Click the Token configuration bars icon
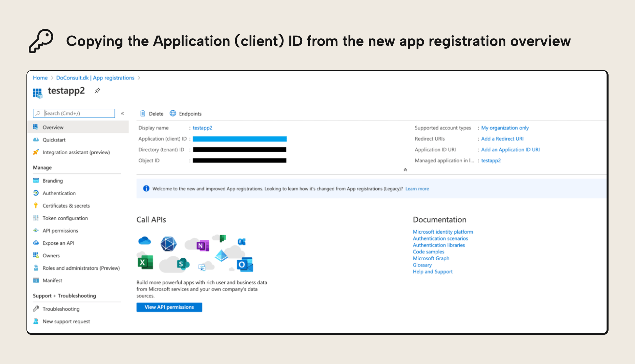 [36, 218]
